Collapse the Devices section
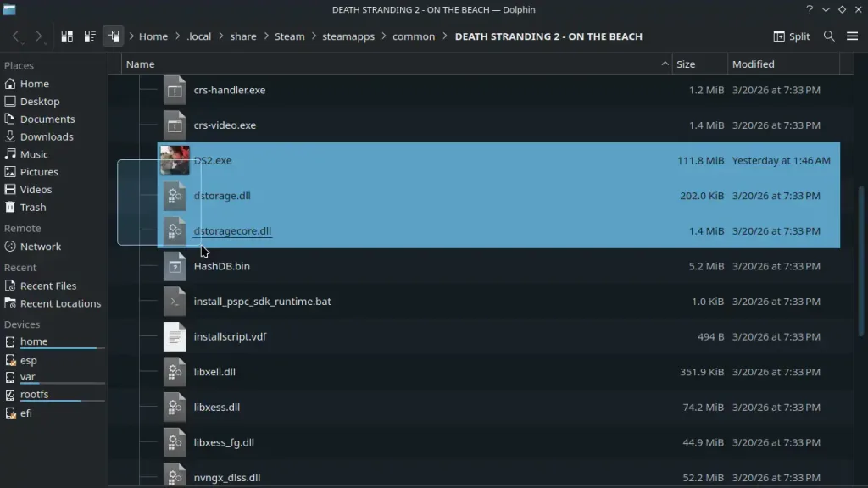The height and width of the screenshot is (488, 868). (x=21, y=324)
